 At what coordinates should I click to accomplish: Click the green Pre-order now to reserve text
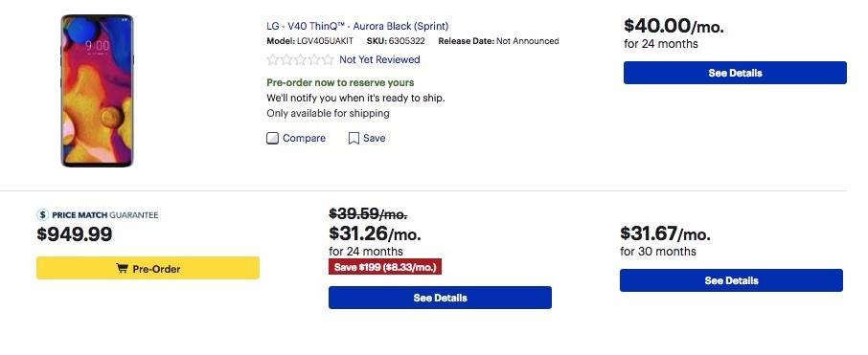click(x=340, y=83)
